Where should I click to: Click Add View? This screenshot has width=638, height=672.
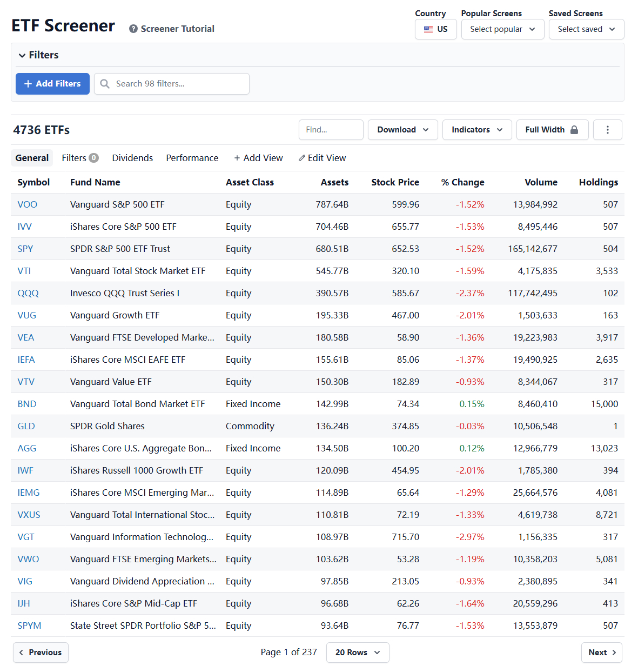point(258,158)
